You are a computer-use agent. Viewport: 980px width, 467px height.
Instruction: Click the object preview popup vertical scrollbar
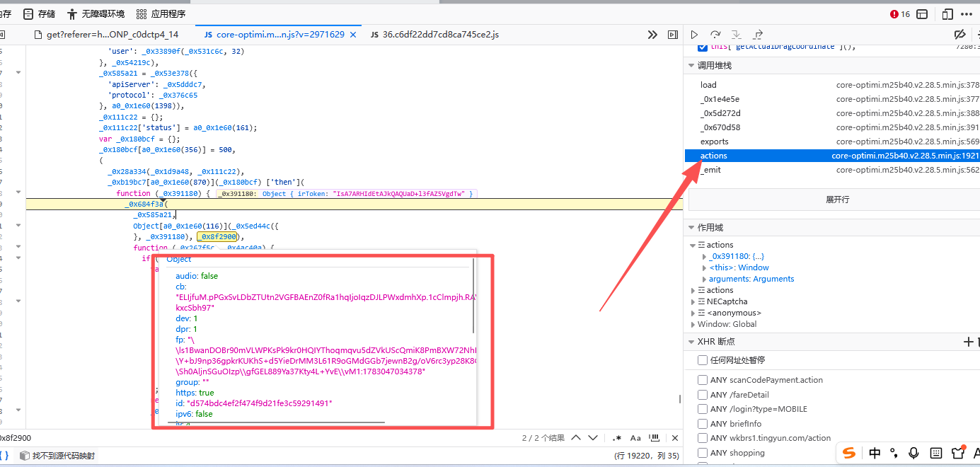[x=474, y=296]
